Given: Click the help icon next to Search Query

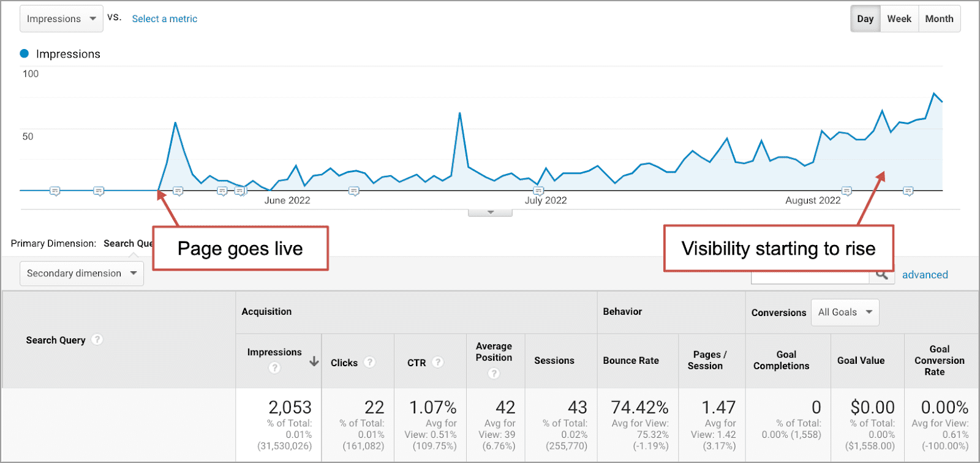Looking at the screenshot, I should (97, 339).
